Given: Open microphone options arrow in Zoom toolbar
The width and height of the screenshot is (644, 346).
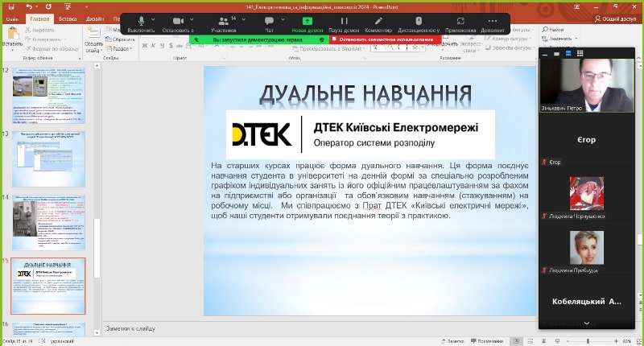Looking at the screenshot, I should click(153, 19).
